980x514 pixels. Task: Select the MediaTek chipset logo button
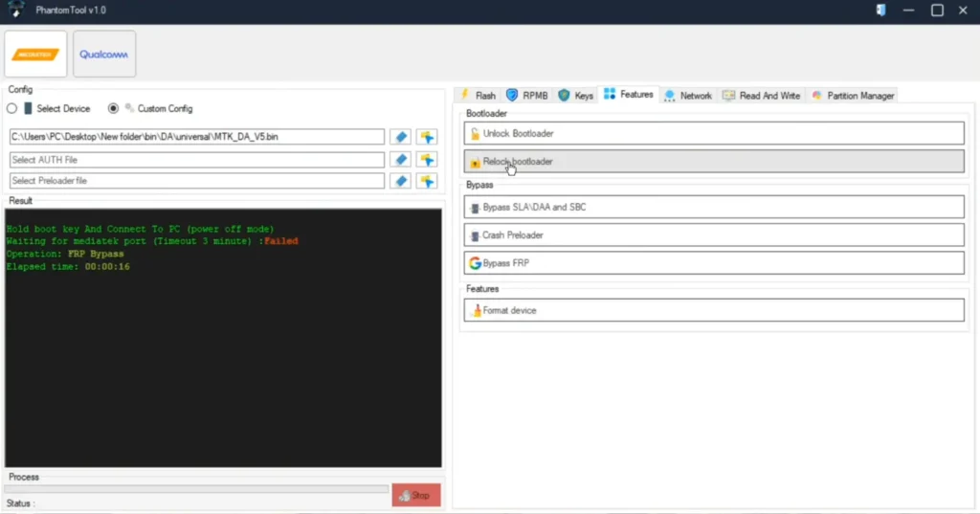pyautogui.click(x=36, y=55)
